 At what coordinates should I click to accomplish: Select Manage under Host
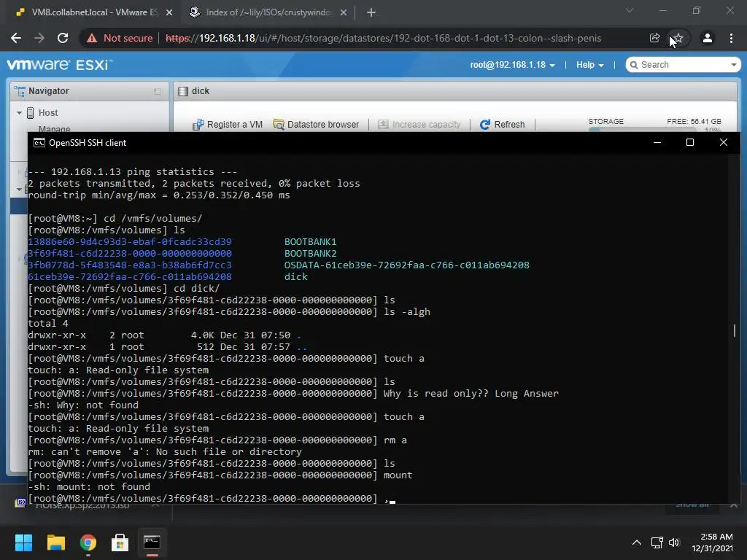point(54,128)
